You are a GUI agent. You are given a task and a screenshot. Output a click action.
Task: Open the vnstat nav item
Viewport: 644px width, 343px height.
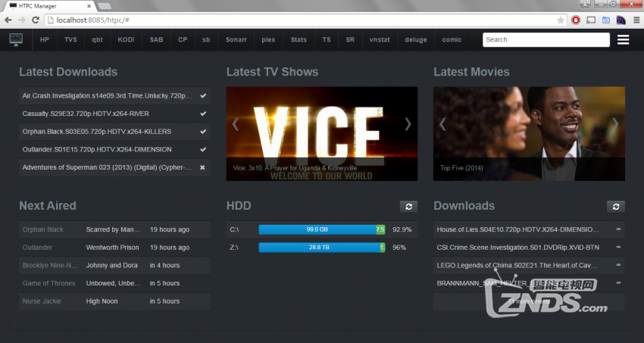pyautogui.click(x=380, y=40)
